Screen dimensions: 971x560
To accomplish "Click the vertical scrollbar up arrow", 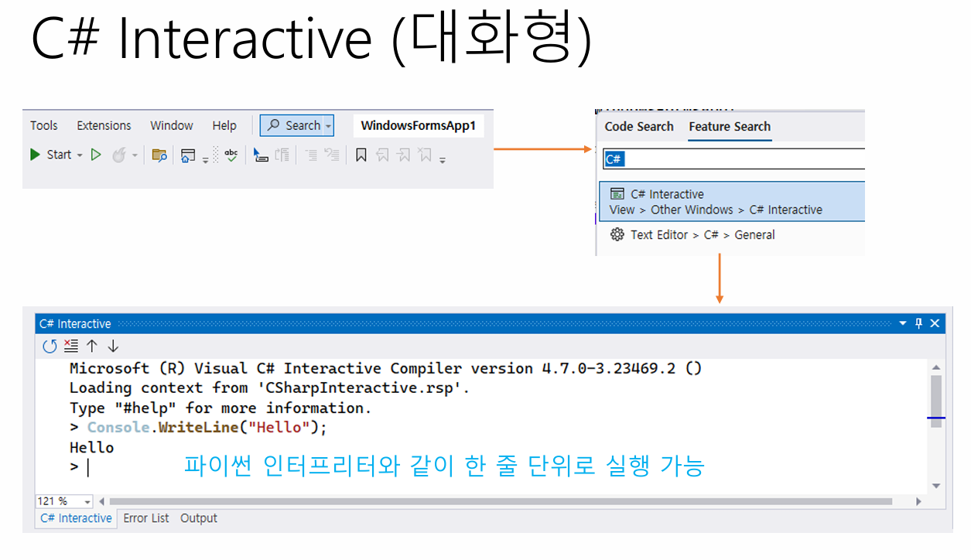I will [x=936, y=367].
